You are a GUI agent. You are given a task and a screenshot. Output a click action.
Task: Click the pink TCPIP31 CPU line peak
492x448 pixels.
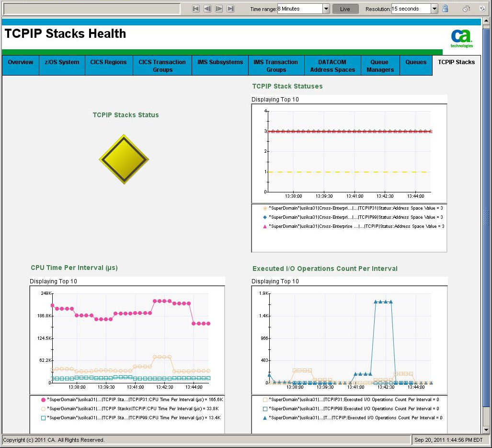(162, 301)
